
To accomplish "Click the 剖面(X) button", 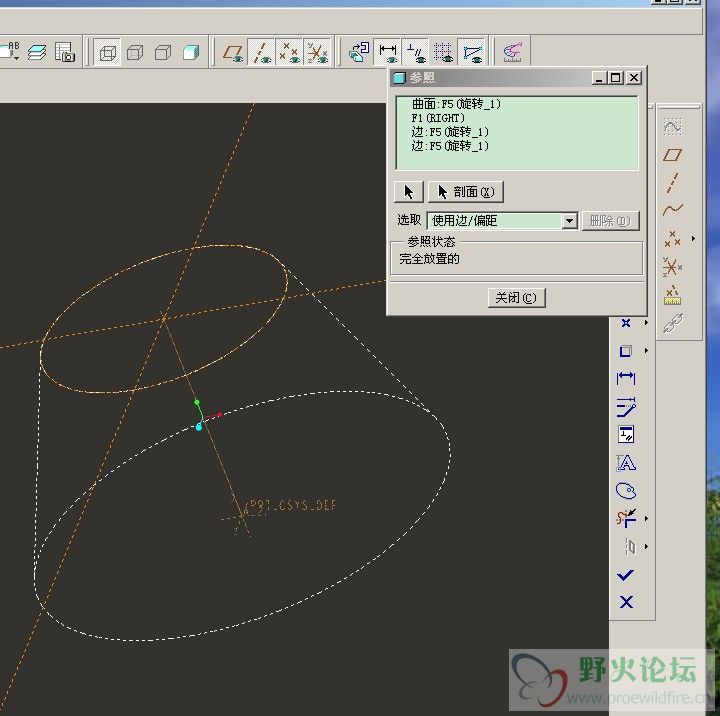I will click(x=465, y=192).
